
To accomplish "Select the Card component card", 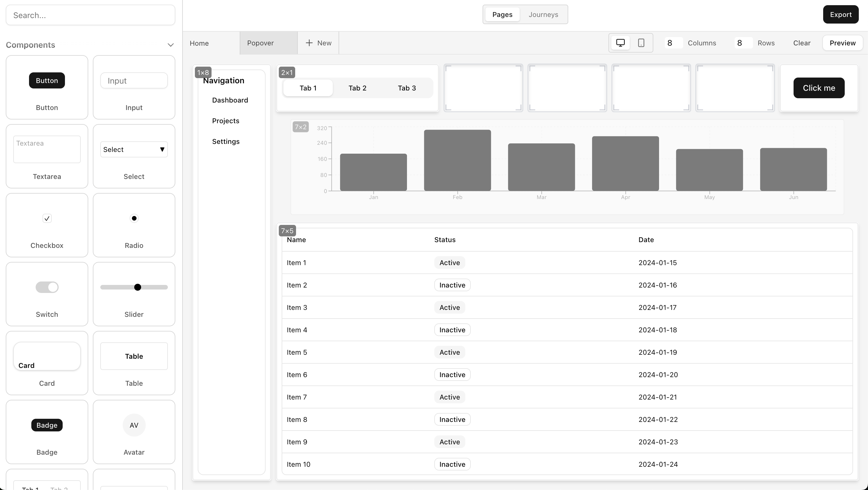I will pos(47,363).
